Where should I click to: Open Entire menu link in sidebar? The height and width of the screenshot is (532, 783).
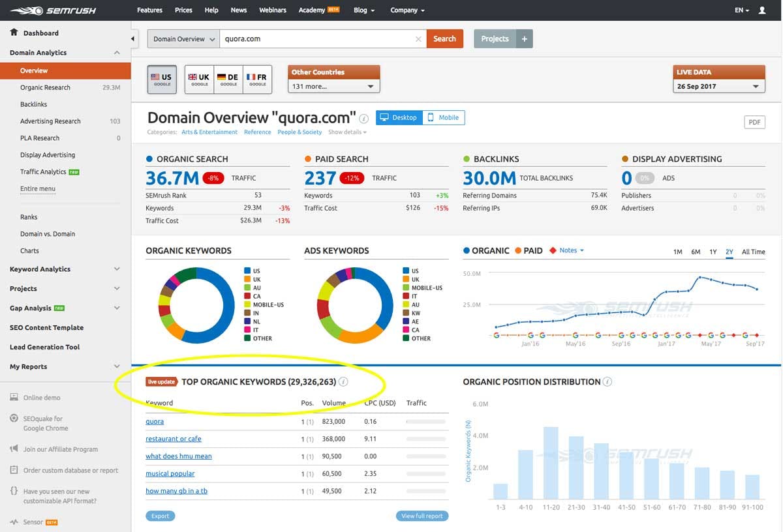tap(38, 189)
